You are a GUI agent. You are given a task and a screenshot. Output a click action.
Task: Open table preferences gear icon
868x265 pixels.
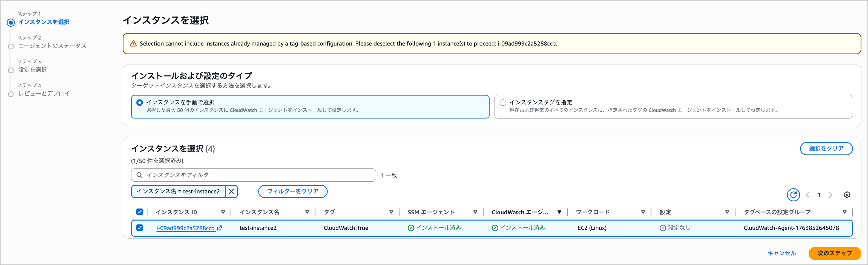tap(847, 195)
